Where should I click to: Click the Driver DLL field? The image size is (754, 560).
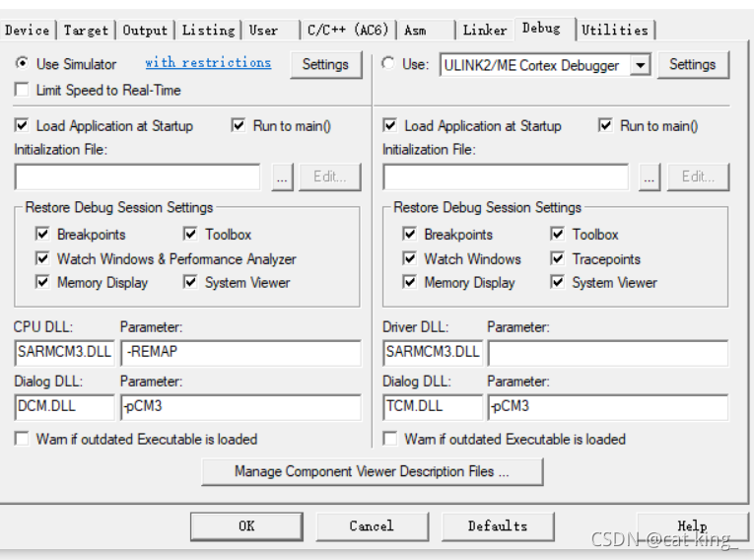[433, 353]
